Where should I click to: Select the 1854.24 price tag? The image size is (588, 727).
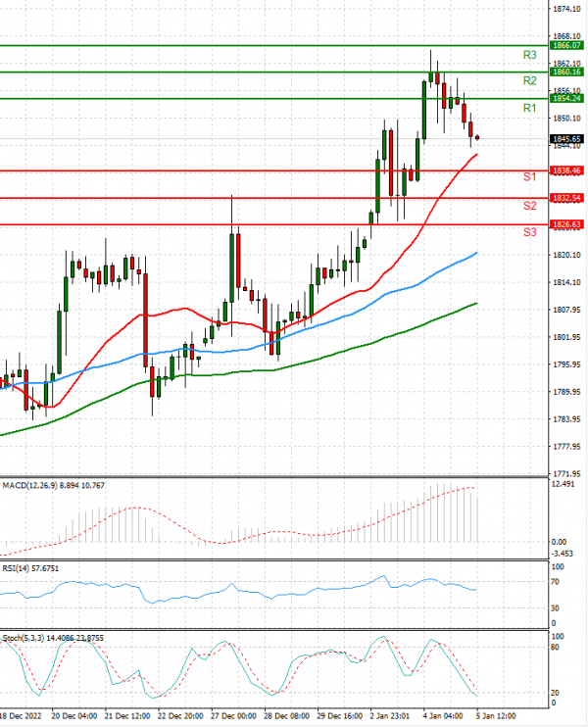(566, 98)
